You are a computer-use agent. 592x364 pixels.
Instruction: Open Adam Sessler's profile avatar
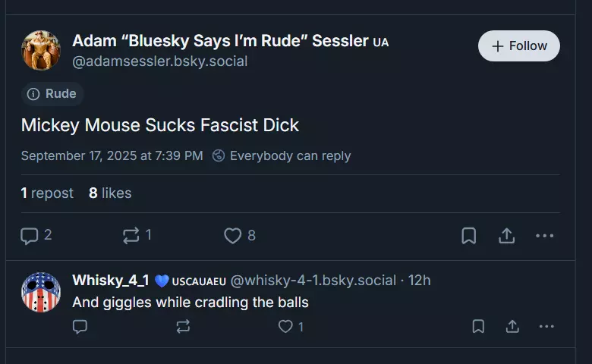(41, 50)
